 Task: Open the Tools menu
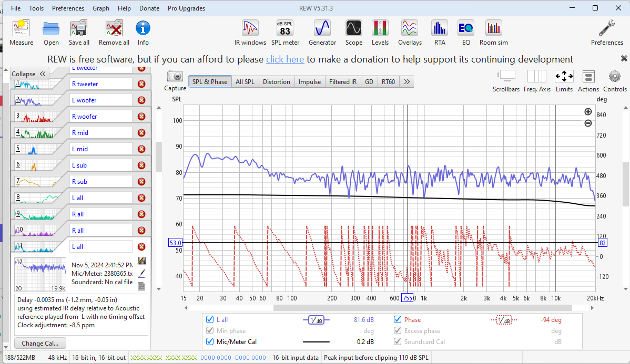point(36,8)
